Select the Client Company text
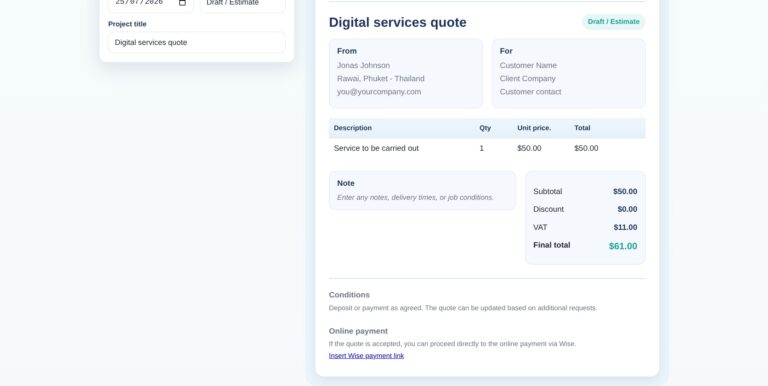This screenshot has height=386, width=768. point(528,78)
